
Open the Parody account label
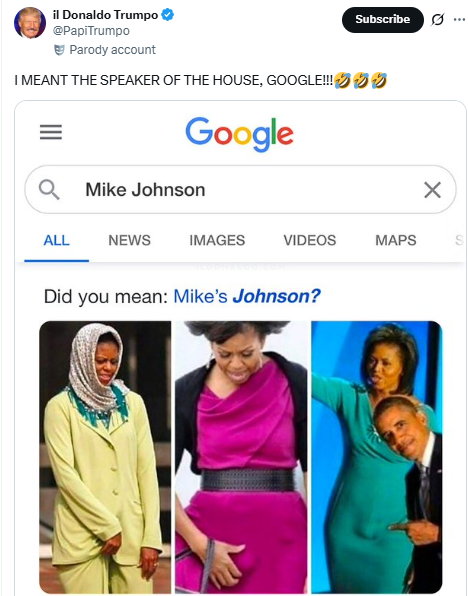pyautogui.click(x=113, y=50)
